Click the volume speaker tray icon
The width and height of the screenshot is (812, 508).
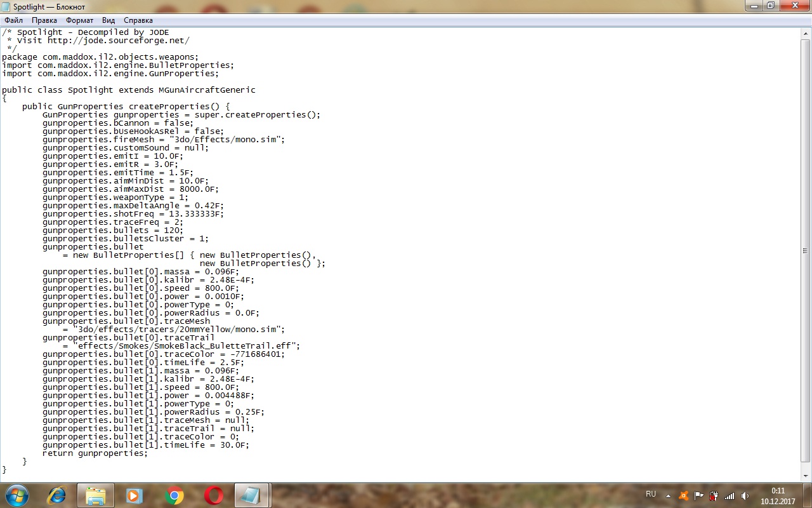(x=745, y=496)
